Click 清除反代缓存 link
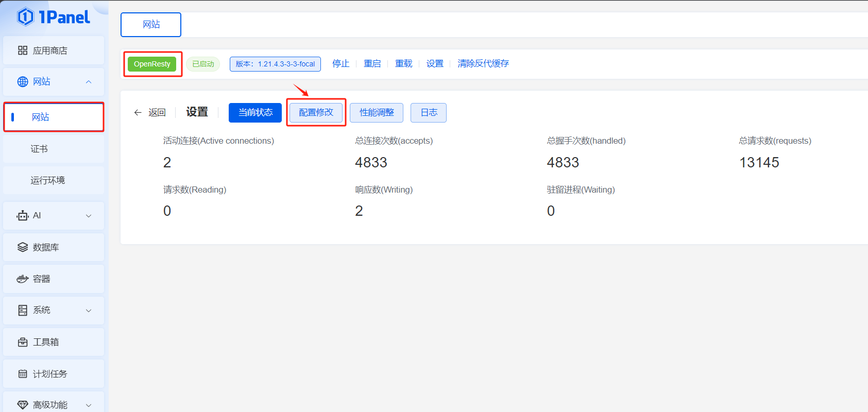Image resolution: width=868 pixels, height=412 pixels. [x=483, y=63]
